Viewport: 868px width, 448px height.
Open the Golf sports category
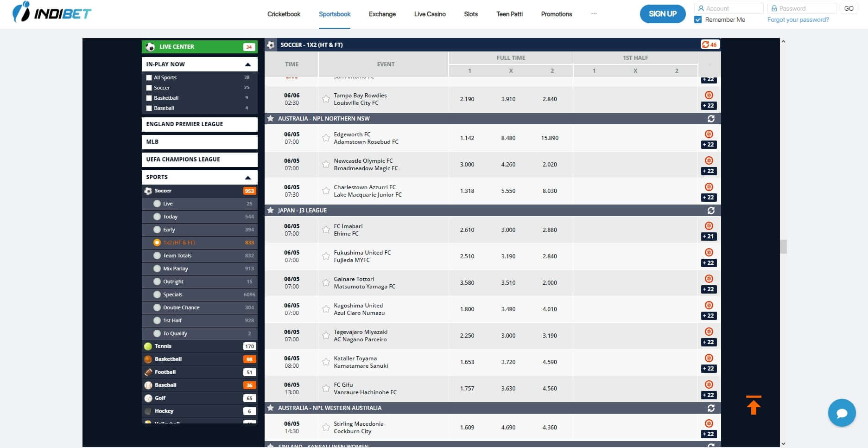click(x=160, y=398)
